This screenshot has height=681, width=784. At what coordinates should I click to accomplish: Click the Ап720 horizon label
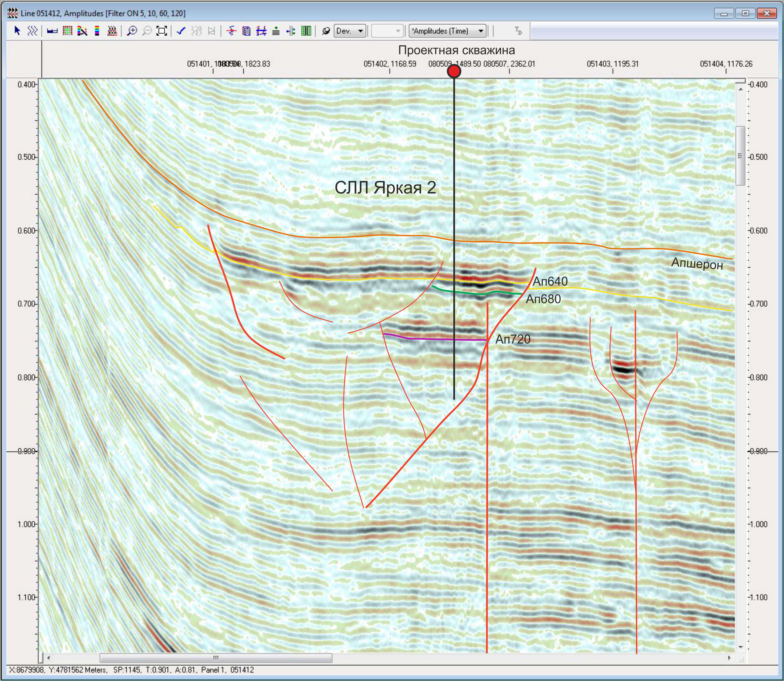coord(513,339)
